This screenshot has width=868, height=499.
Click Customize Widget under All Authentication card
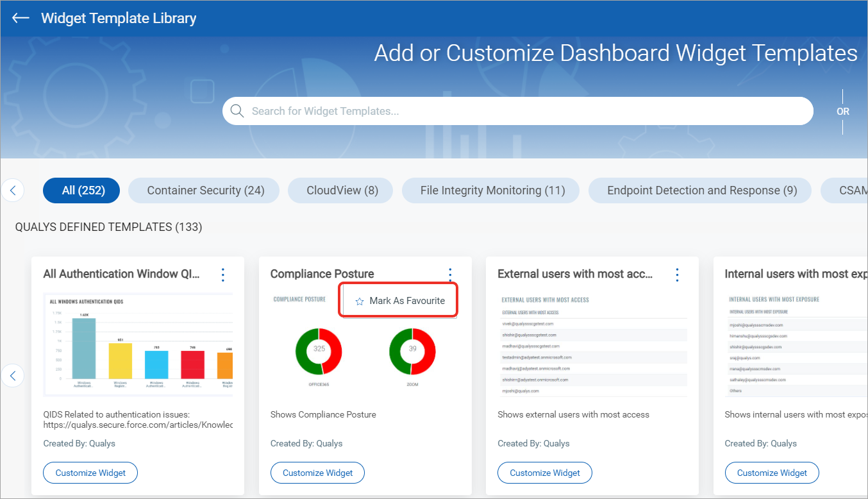(90, 473)
